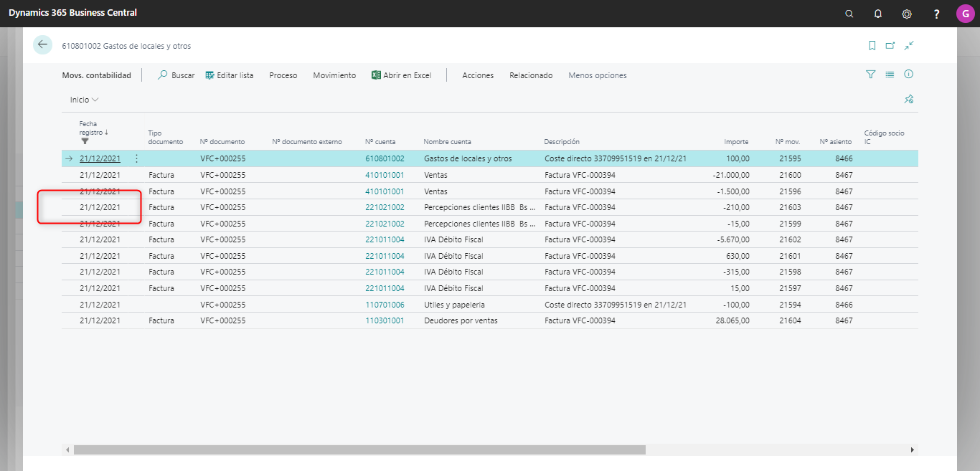Open the settings gear
This screenshot has width=980, height=471.
907,14
